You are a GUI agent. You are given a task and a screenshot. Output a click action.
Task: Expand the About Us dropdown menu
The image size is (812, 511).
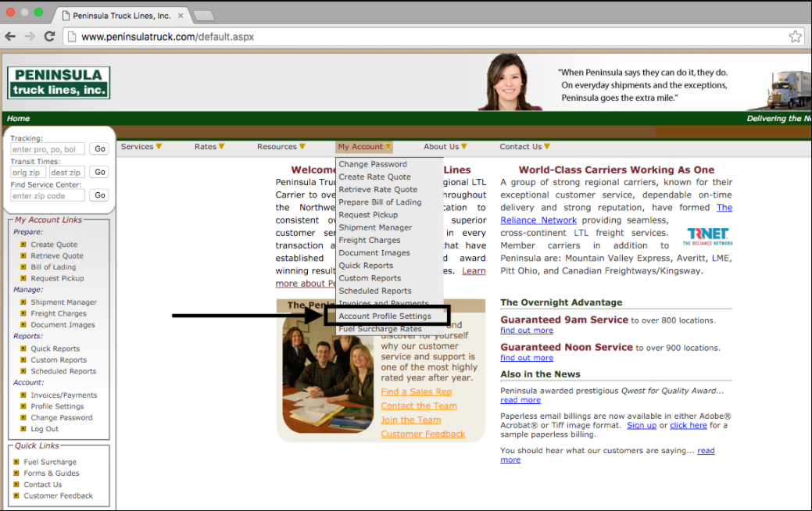[445, 147]
